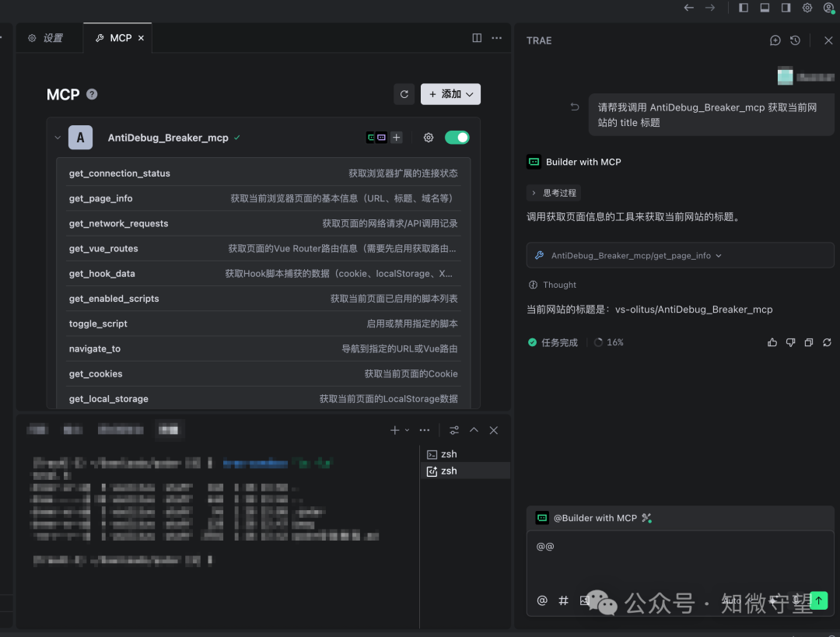840x637 pixels.
Task: Click the get_enabled_scripts tool row
Action: coord(263,299)
